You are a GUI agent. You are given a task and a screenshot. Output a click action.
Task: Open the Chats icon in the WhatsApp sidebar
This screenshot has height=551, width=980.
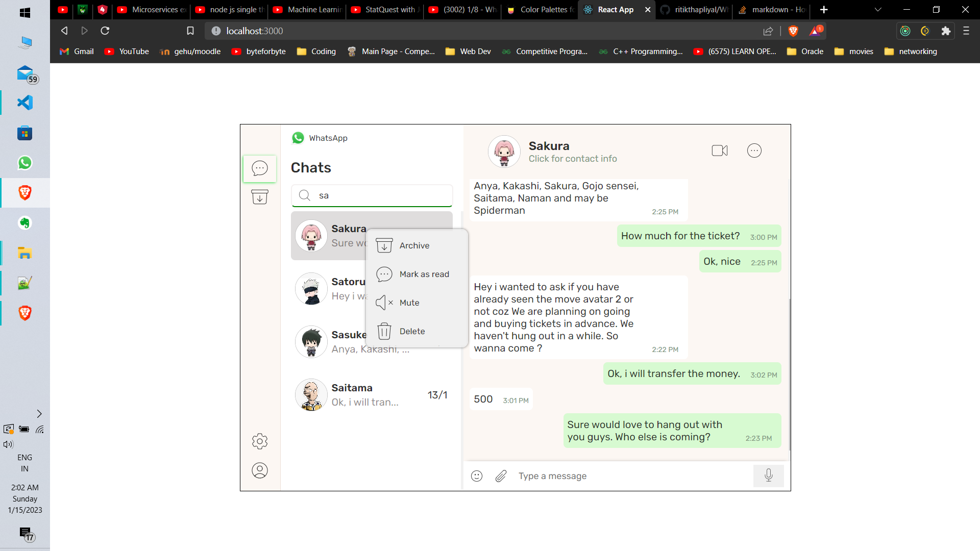(x=260, y=168)
